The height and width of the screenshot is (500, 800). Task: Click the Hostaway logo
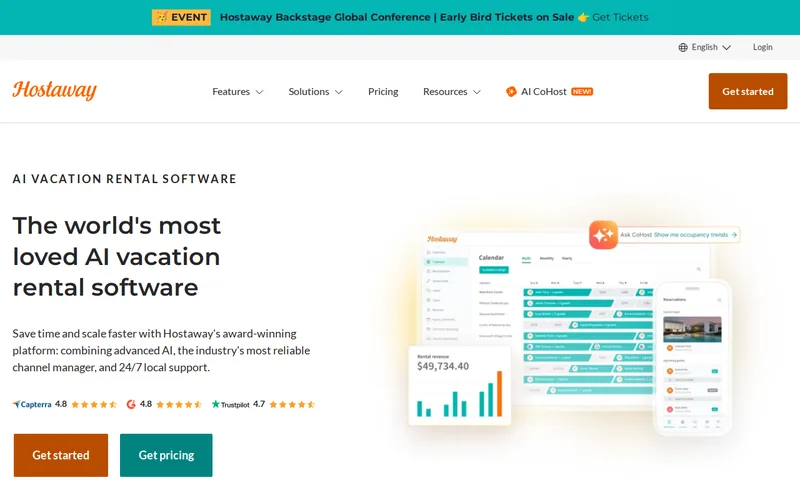(55, 90)
